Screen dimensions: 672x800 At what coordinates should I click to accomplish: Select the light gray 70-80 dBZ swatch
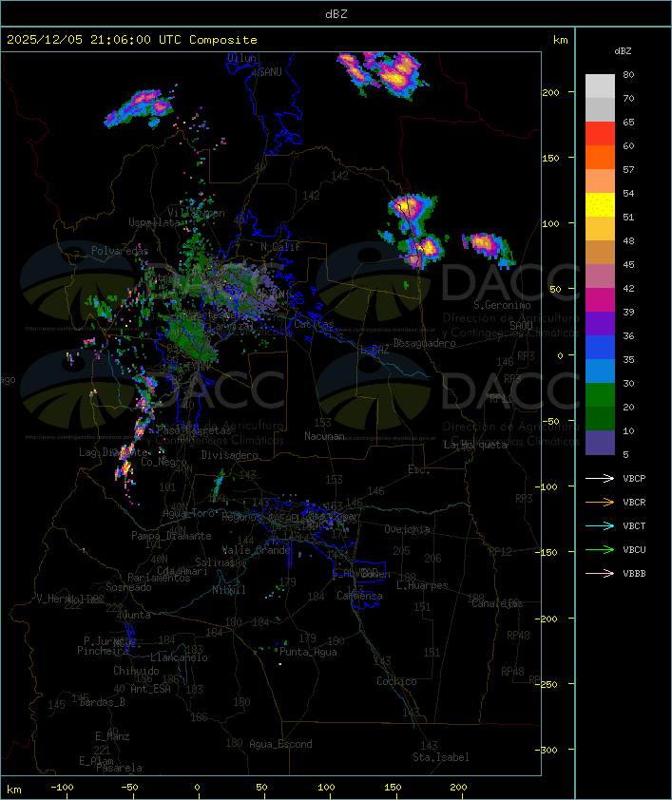click(x=600, y=86)
